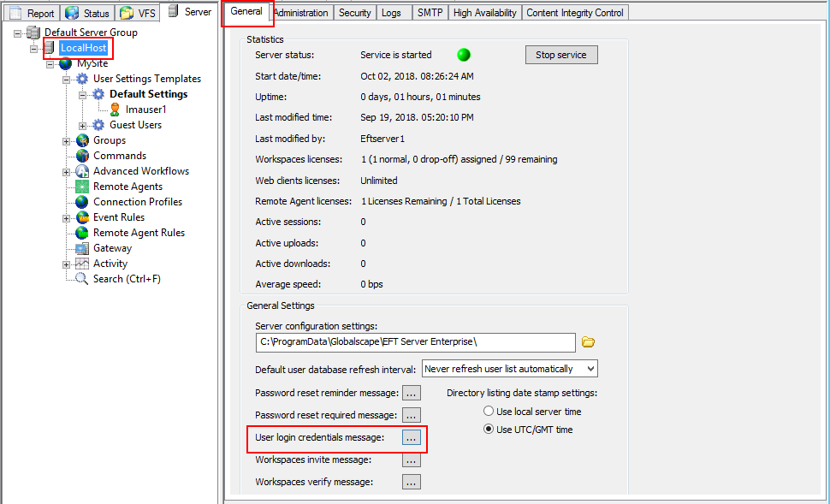Collapse the Default Settings node

point(83,94)
